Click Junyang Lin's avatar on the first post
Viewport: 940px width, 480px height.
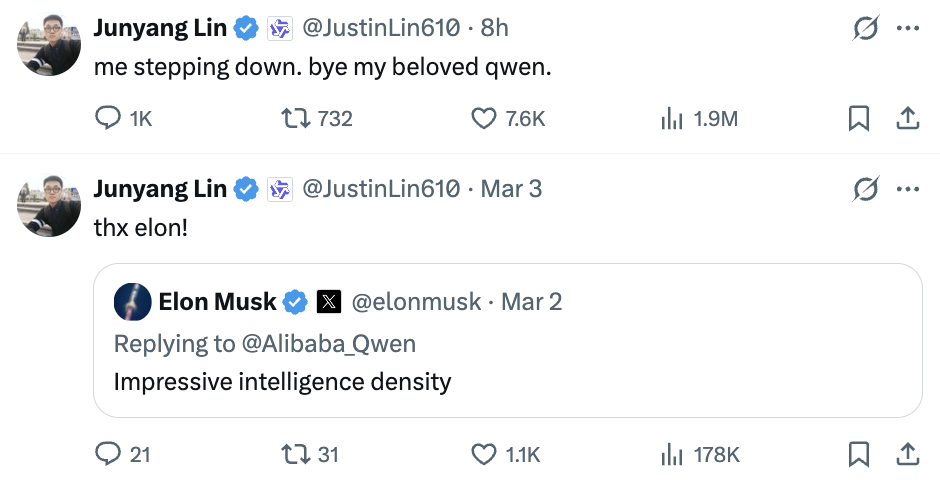coord(49,45)
